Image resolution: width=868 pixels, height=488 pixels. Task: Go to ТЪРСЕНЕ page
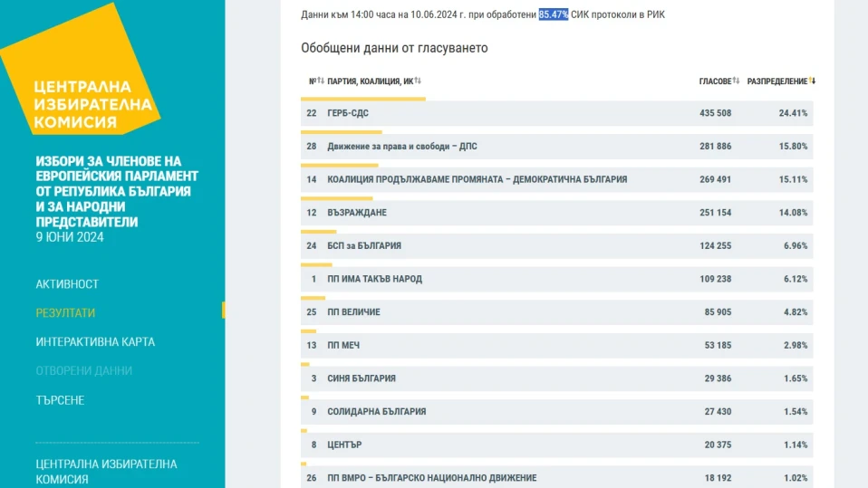[x=60, y=400]
